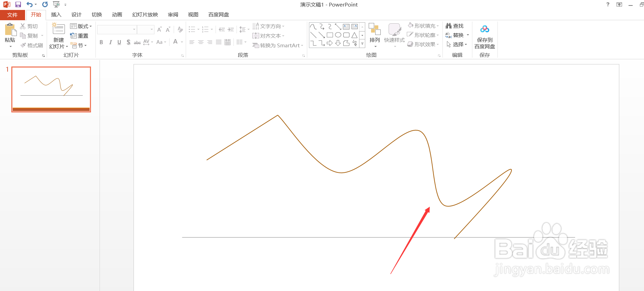Click the 查找 find binoculars button

[x=455, y=26]
